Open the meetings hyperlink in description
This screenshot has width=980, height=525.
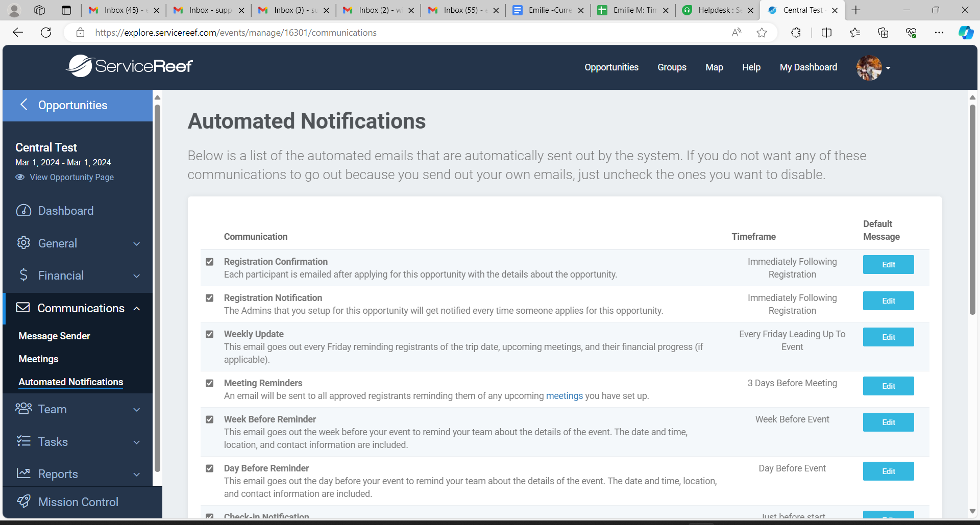(564, 396)
